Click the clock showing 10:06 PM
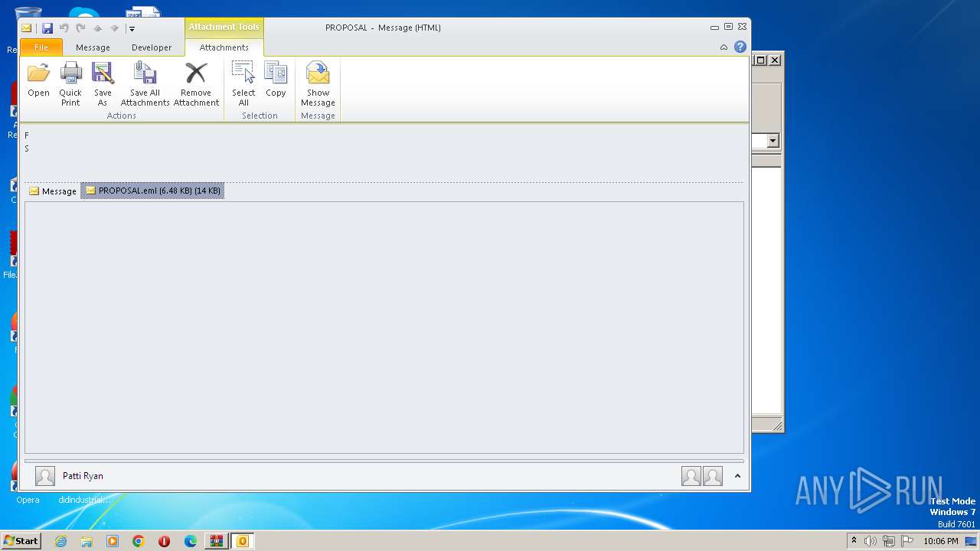This screenshot has height=551, width=980. click(941, 541)
